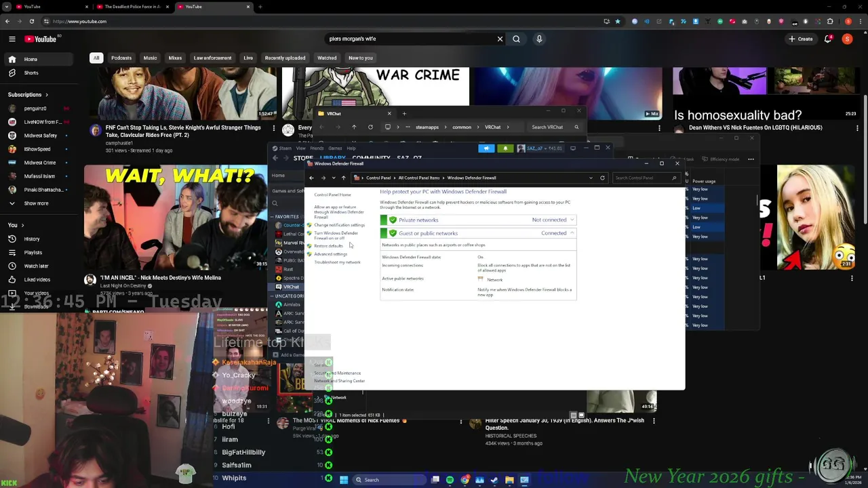Select the All filter chip on YouTube
Screen dimensions: 868x488
tap(96, 58)
